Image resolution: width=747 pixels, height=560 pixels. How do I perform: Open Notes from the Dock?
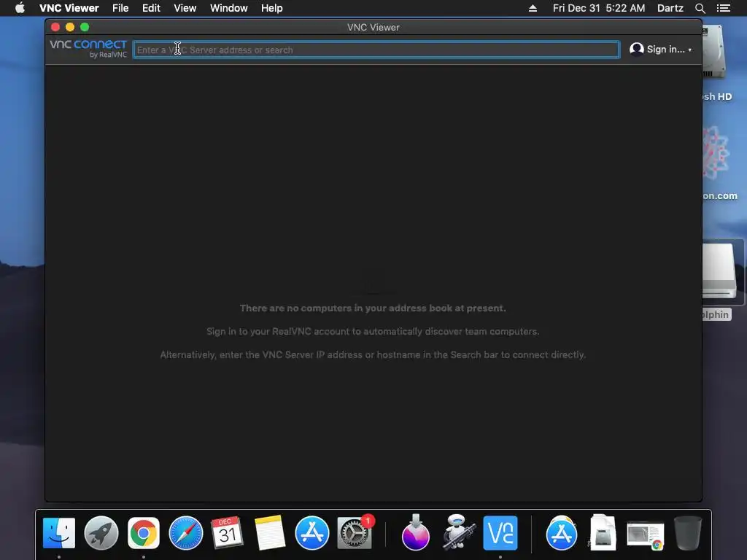pyautogui.click(x=270, y=533)
